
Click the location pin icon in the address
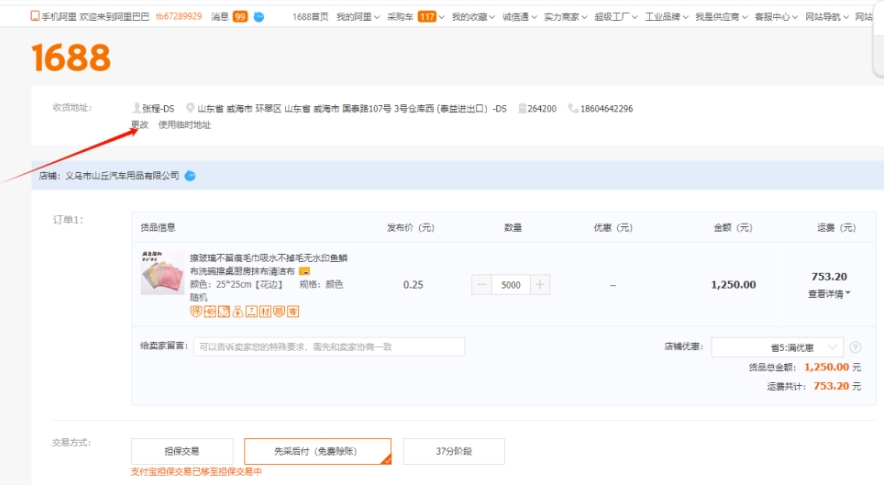click(x=190, y=107)
